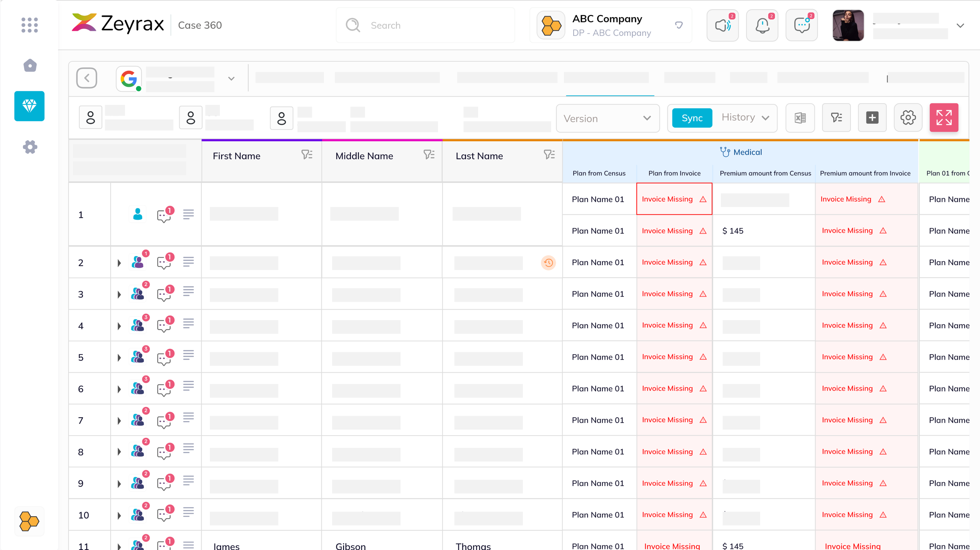Open the Version dropdown
This screenshot has height=550, width=980.
click(x=607, y=118)
